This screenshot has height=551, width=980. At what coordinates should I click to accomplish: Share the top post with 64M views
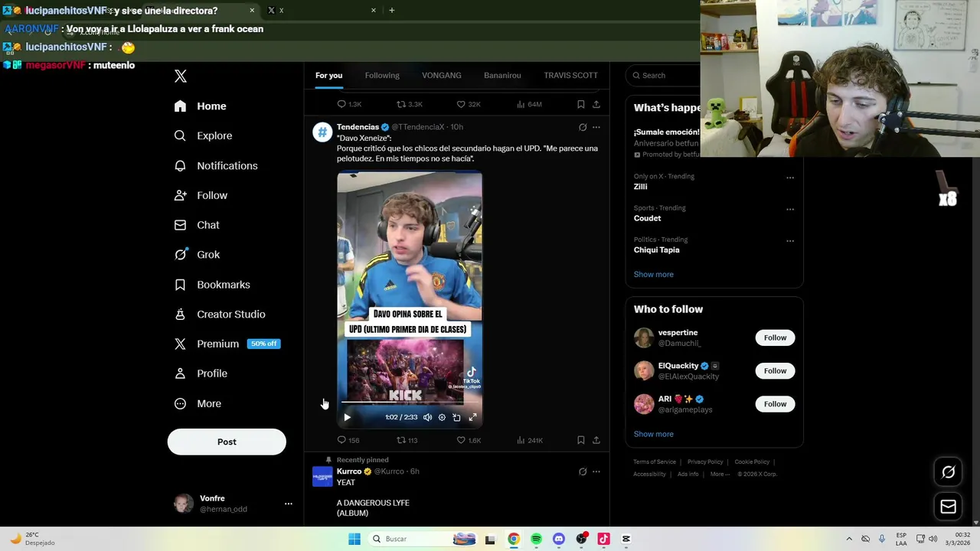tap(596, 104)
